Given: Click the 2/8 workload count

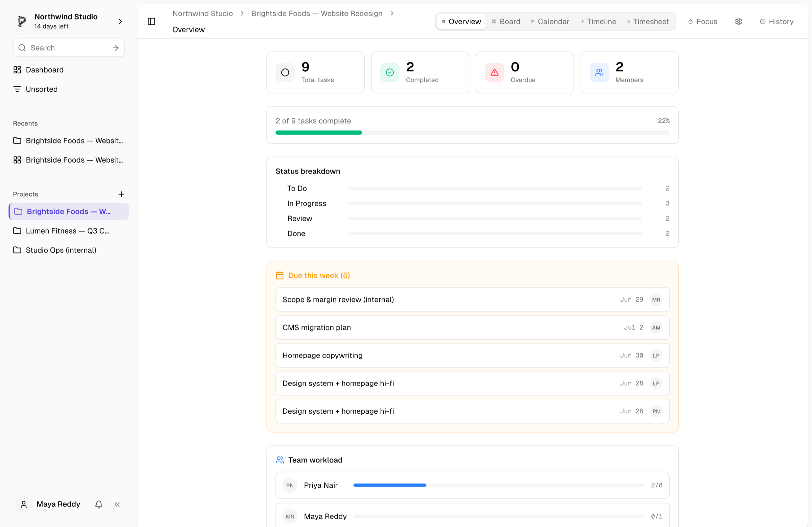Looking at the screenshot, I should click(656, 485).
